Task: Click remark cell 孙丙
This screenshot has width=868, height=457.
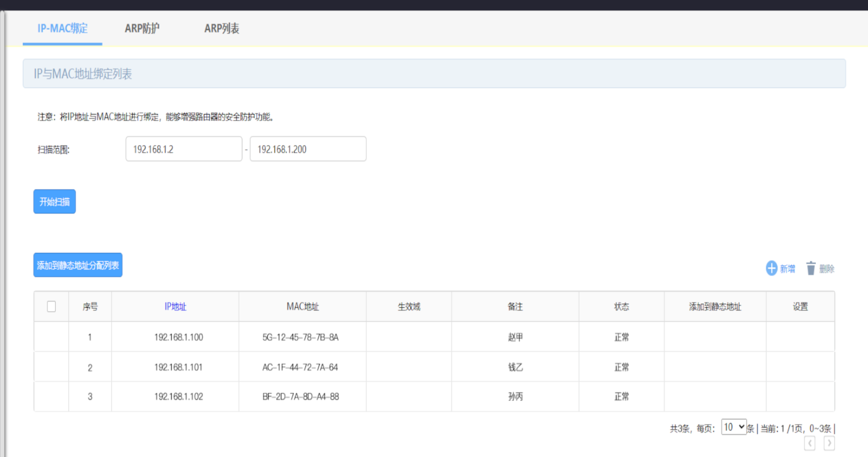Action: [515, 396]
